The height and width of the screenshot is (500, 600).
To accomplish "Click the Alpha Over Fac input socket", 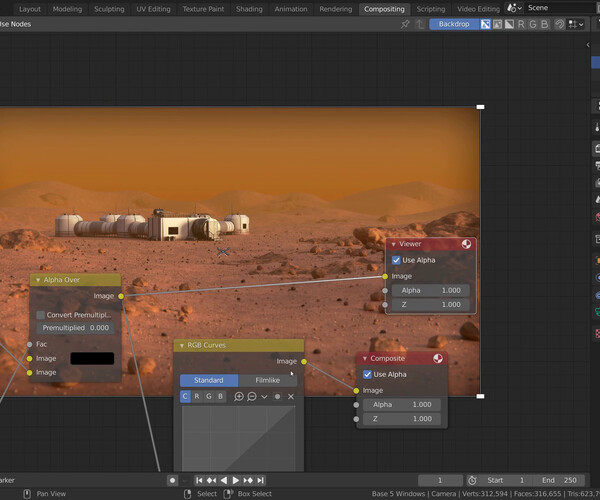I will [x=29, y=344].
